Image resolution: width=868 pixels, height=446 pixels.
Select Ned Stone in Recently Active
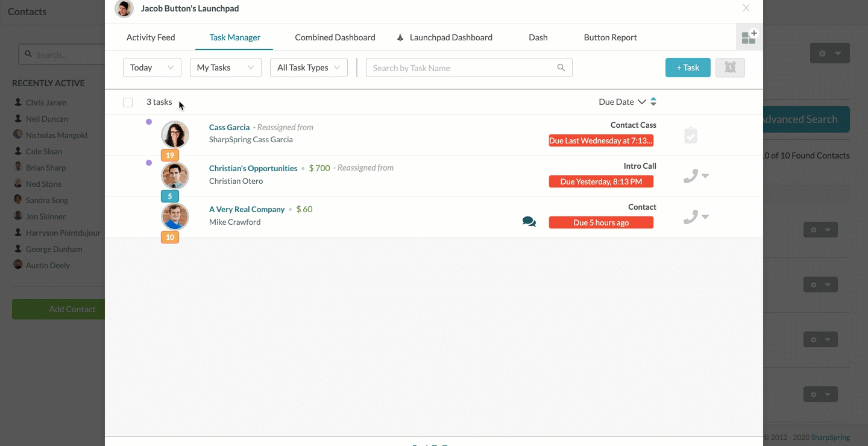pos(43,184)
